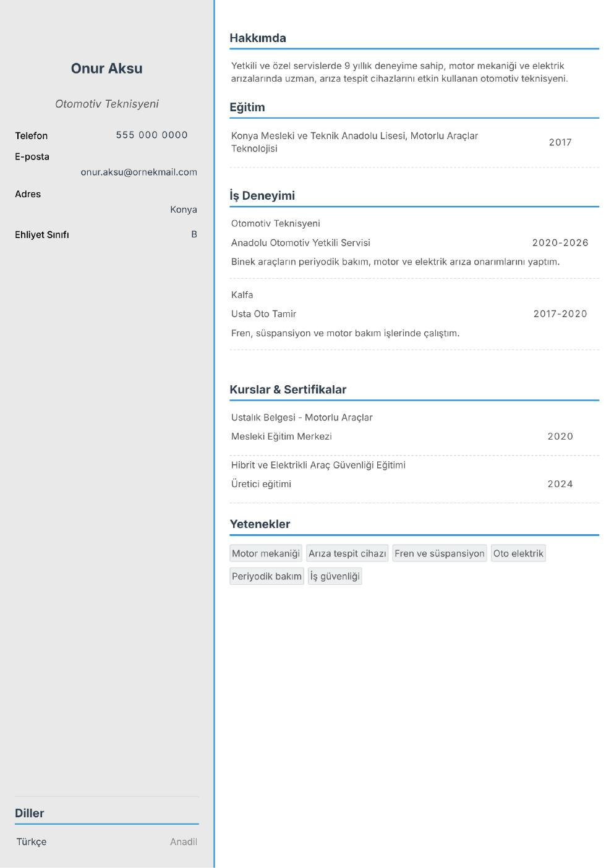Select the Periyodik bakım tag

click(266, 576)
